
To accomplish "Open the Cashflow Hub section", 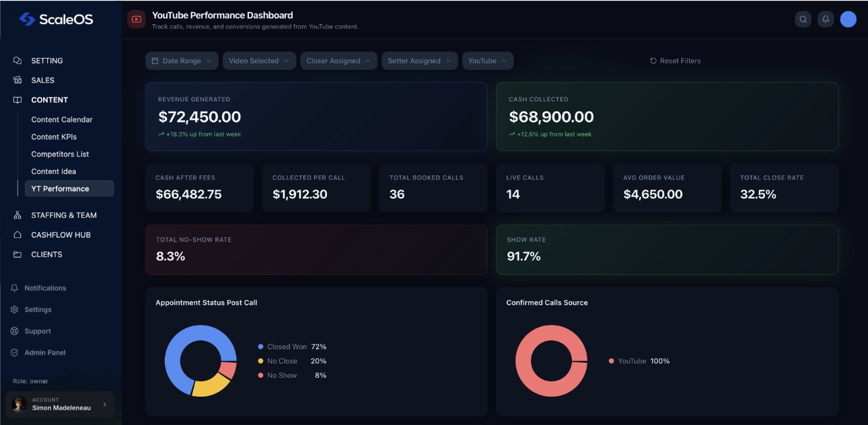I will (61, 235).
